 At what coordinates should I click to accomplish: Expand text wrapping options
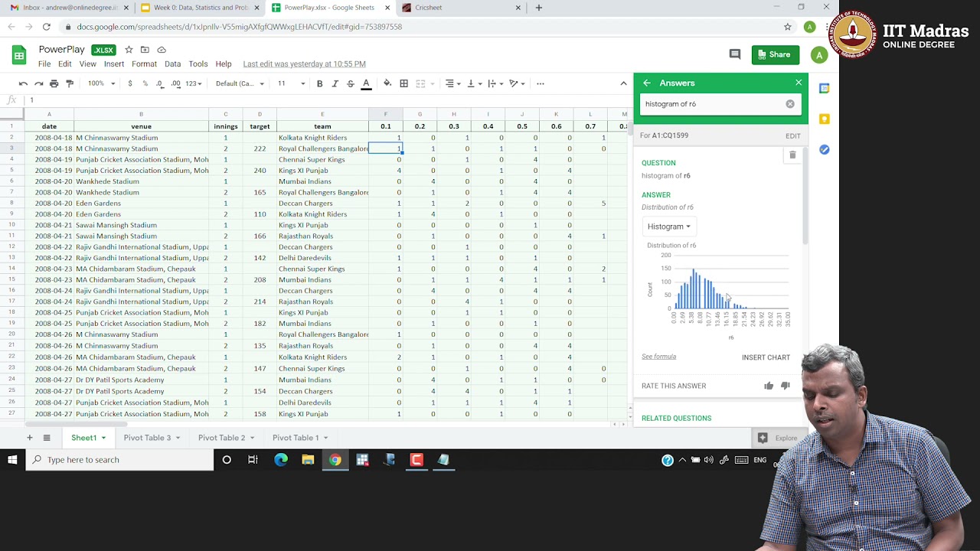[x=494, y=83]
